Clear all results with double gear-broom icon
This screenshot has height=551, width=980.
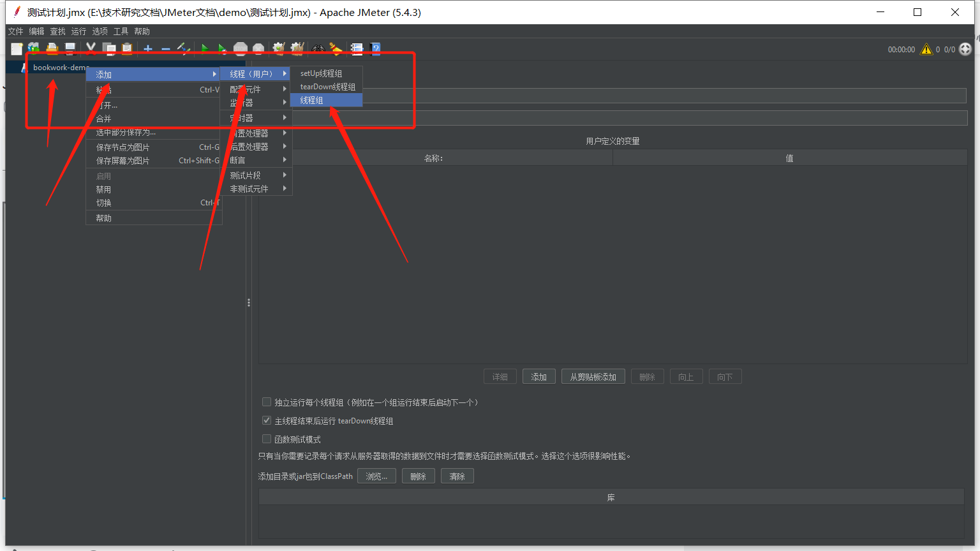(x=297, y=48)
